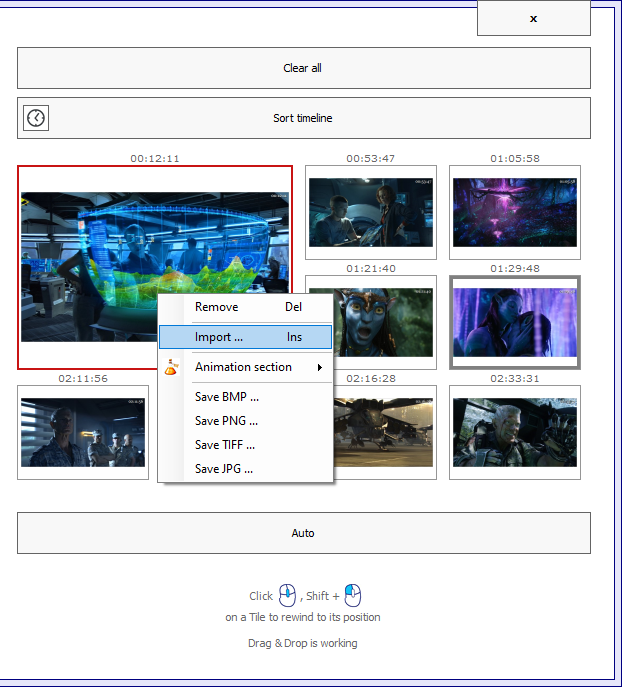Screen dimensions: 622x687
Task: Click the Sort timeline button
Action: [304, 118]
